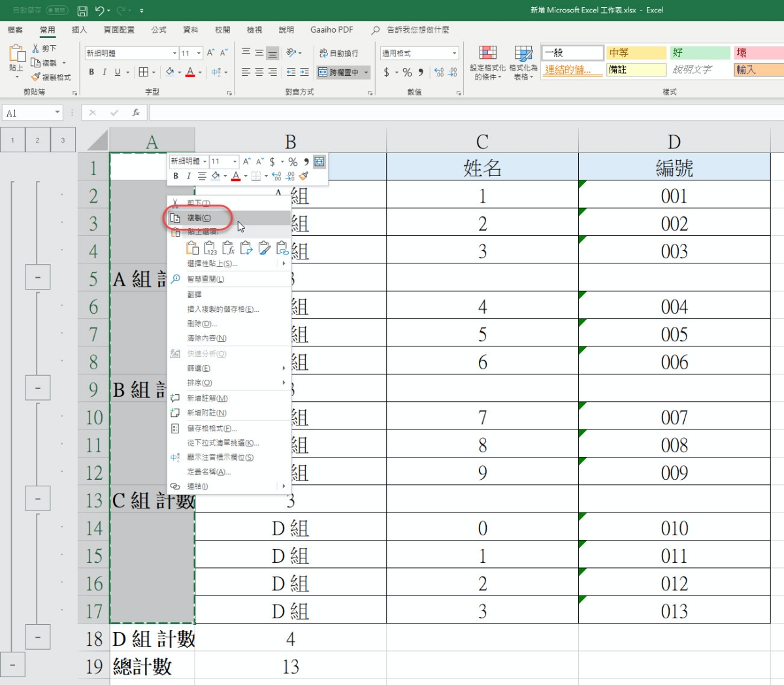Click Paste Link icon in context menu
The image size is (784, 685).
(x=282, y=248)
